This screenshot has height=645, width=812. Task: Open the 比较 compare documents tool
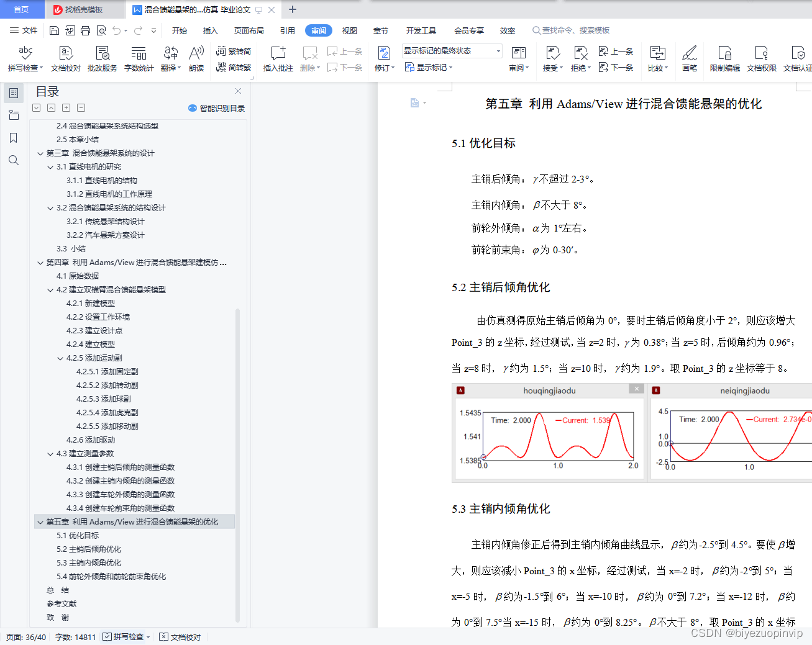pyautogui.click(x=657, y=59)
